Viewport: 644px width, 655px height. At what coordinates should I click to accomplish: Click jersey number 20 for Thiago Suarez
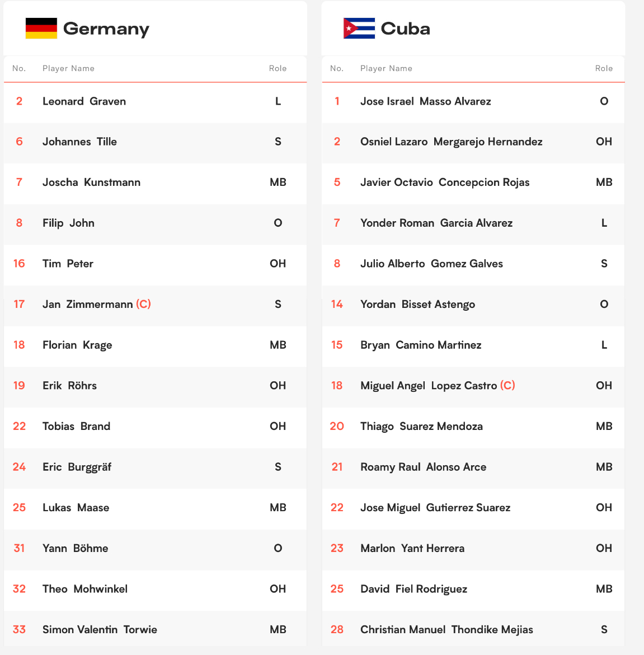coord(337,426)
